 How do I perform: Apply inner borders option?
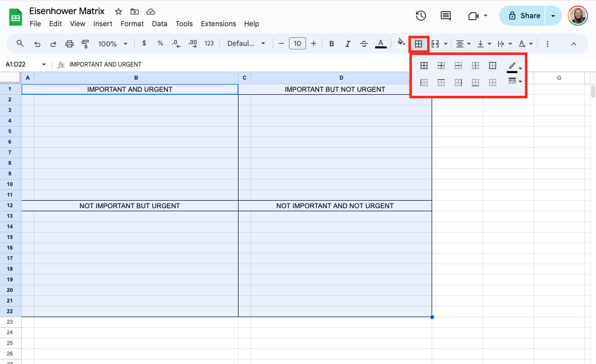(x=441, y=66)
